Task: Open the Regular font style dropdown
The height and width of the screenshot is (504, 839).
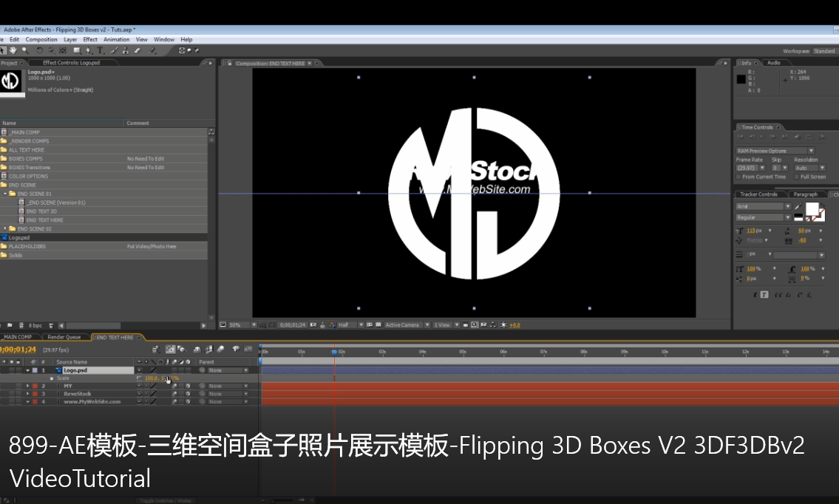Action: click(x=763, y=218)
